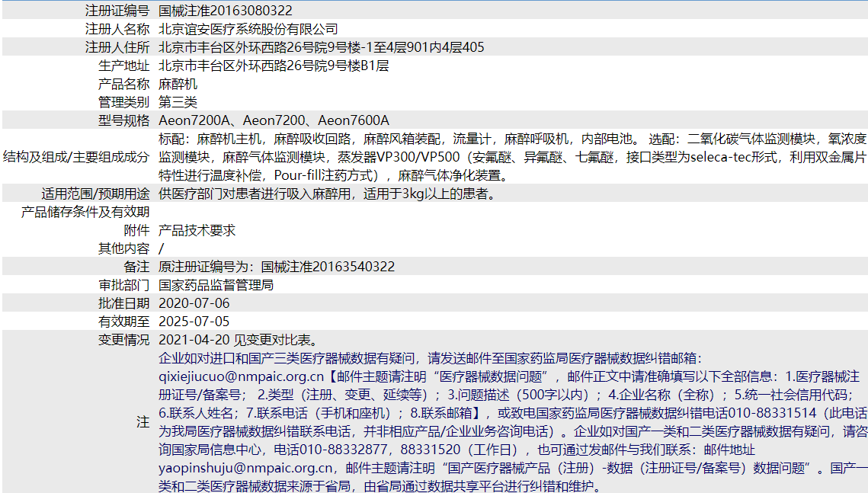Select model list Aeon7200A、Aeon7200、Aeon7600A
The image size is (868, 493).
[x=274, y=120]
